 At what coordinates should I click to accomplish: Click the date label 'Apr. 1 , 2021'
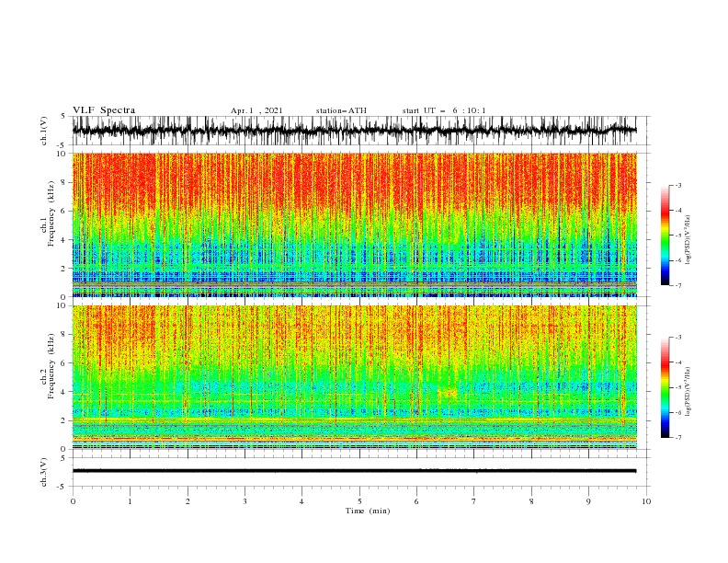click(256, 110)
